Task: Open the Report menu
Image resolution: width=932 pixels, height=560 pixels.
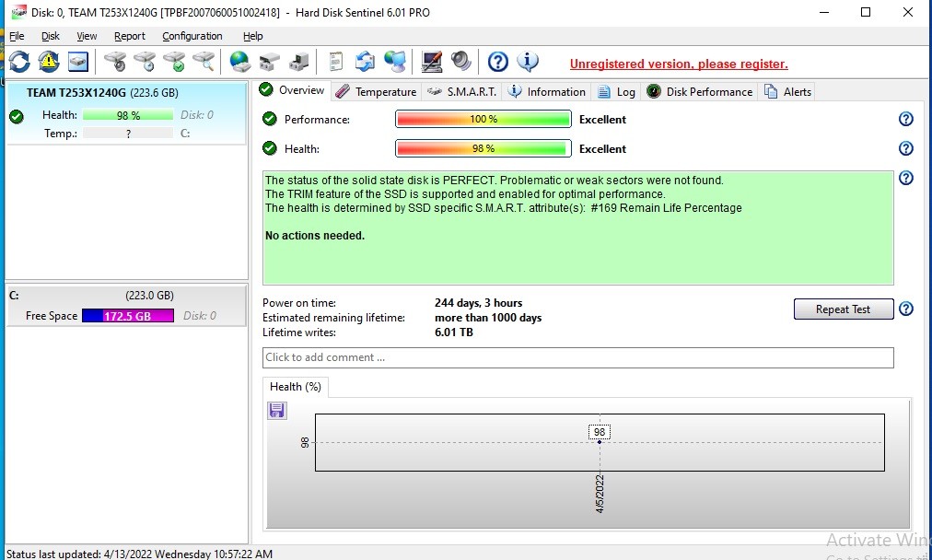Action: tap(130, 36)
